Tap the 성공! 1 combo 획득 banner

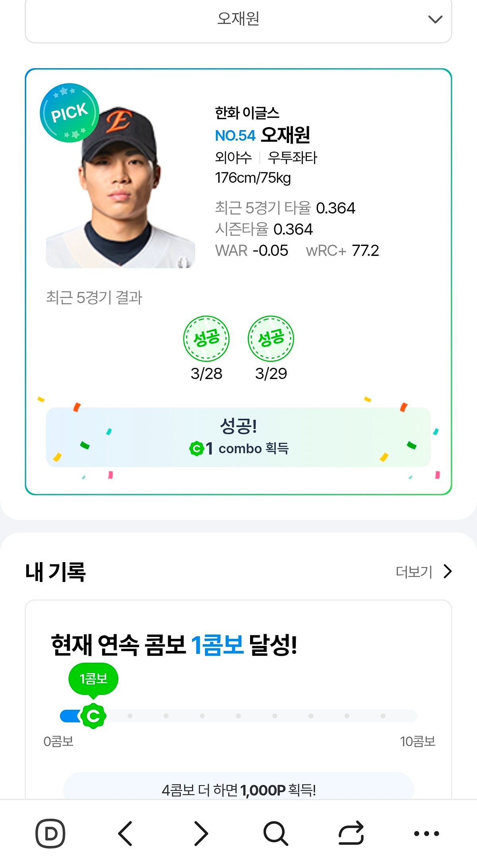click(x=238, y=437)
